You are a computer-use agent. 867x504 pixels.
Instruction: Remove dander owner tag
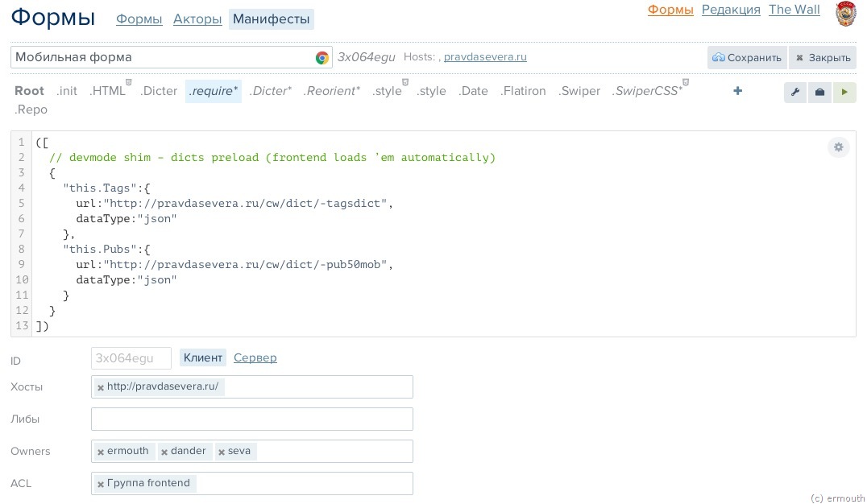[x=164, y=452]
